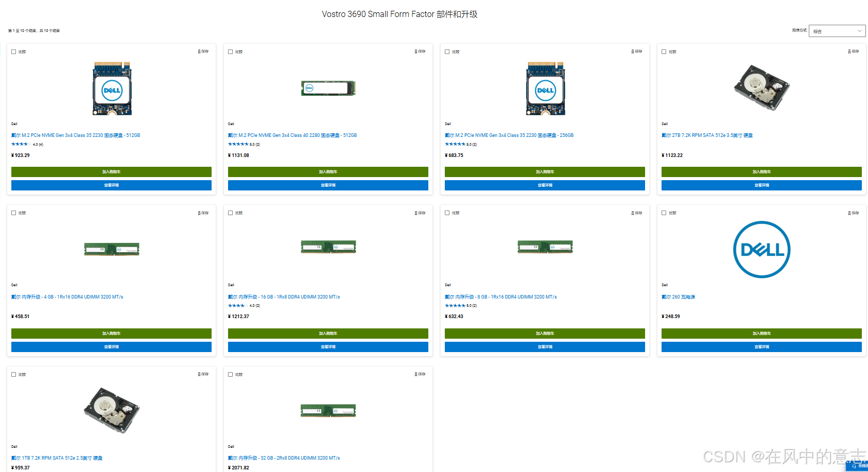
Task: Tick compare for 256GB Class 35 SSD
Action: point(447,51)
